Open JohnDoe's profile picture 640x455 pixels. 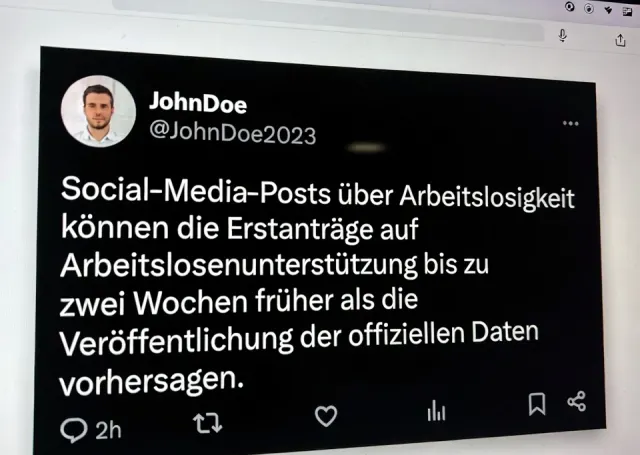point(98,111)
